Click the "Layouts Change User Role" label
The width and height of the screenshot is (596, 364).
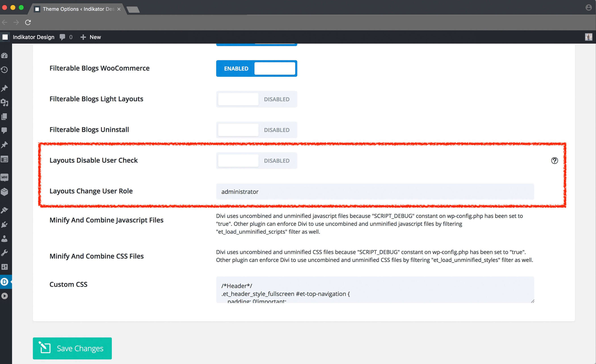click(x=91, y=191)
